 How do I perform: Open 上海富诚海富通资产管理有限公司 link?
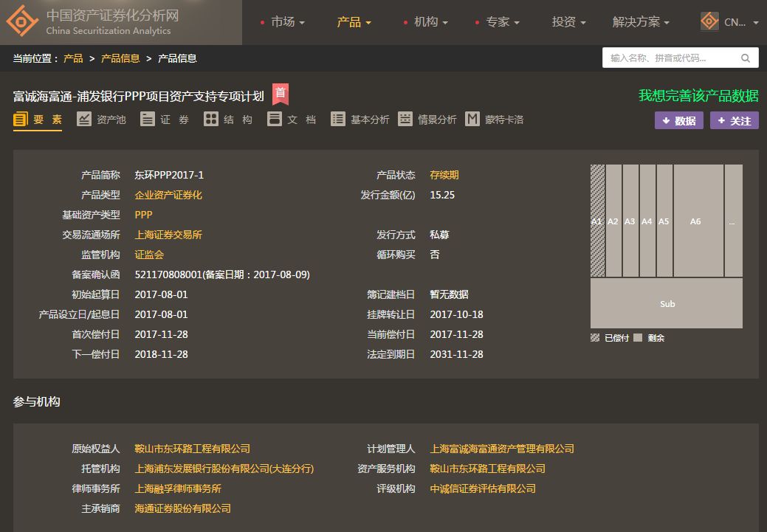click(502, 449)
